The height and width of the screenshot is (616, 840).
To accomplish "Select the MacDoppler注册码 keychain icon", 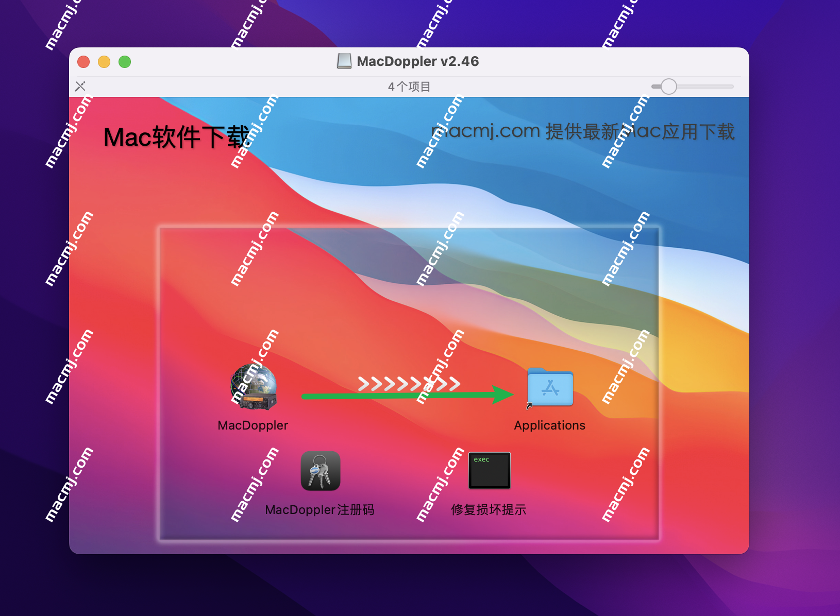I will pyautogui.click(x=321, y=471).
